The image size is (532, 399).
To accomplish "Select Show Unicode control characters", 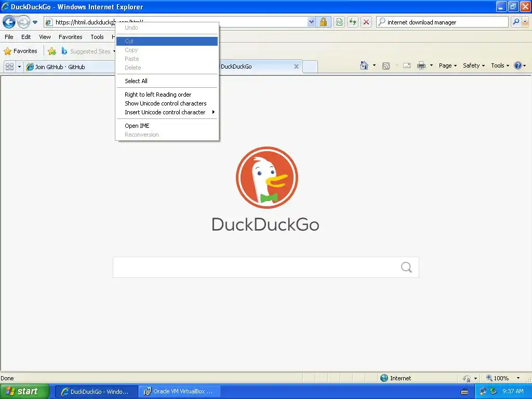I will (x=167, y=103).
